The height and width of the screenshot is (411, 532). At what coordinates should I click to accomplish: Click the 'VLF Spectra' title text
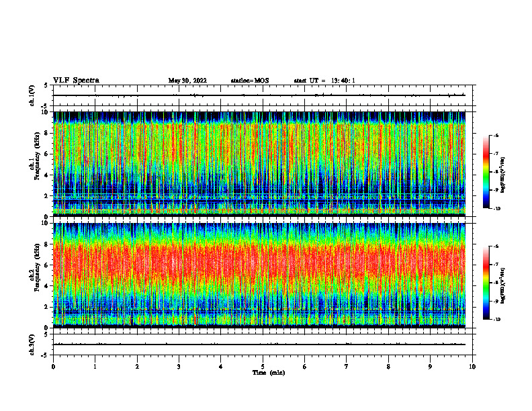click(76, 81)
